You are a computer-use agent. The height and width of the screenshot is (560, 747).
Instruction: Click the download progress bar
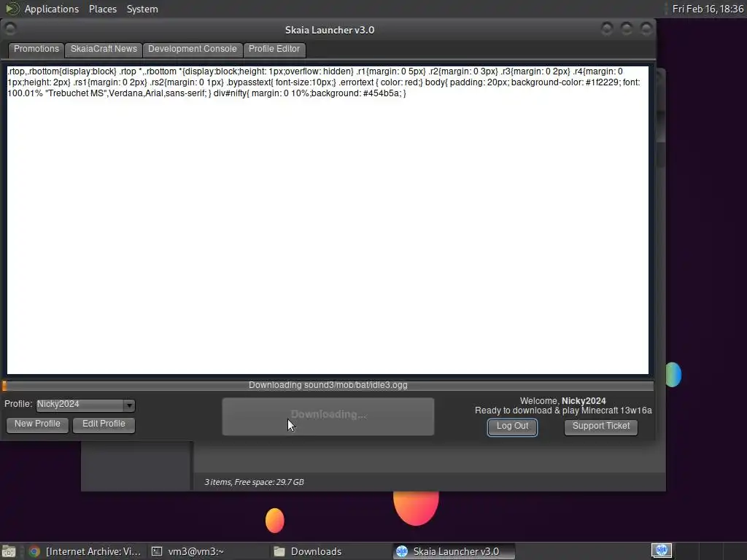click(328, 385)
